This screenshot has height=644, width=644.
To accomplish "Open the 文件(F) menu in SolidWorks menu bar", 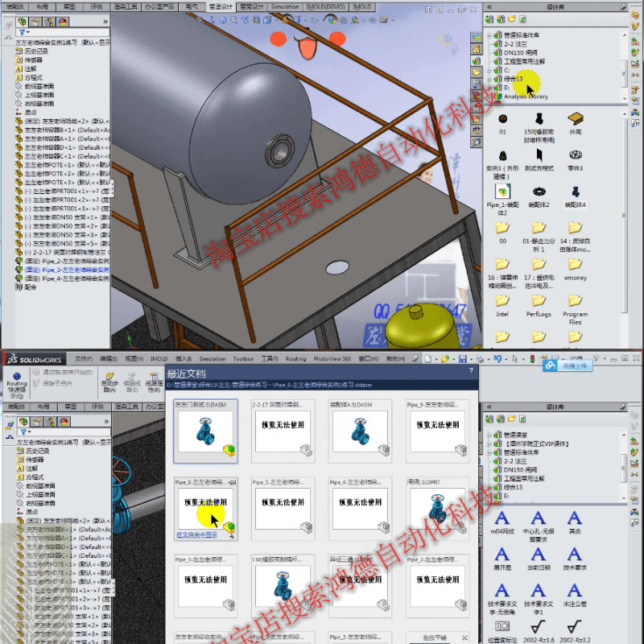I will point(84,358).
